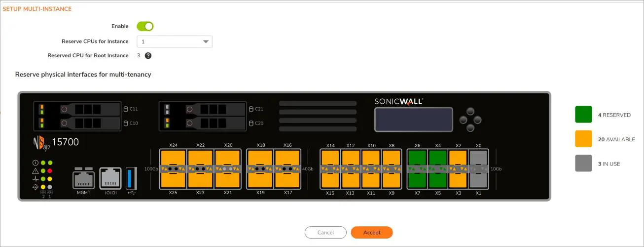The image size is (644, 247).
Task: Click the C11 drive bay
Action: pos(89,109)
